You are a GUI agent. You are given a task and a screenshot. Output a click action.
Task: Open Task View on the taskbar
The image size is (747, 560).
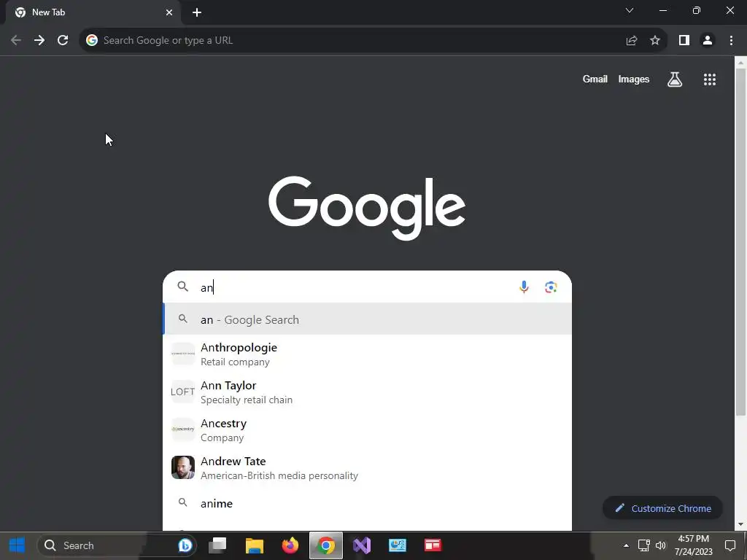pyautogui.click(x=217, y=545)
